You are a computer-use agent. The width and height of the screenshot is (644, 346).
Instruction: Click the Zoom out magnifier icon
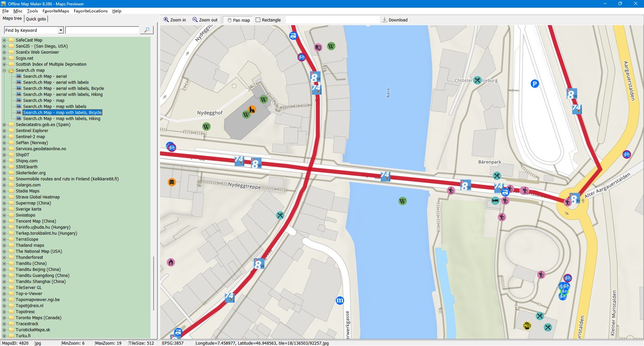pyautogui.click(x=195, y=20)
